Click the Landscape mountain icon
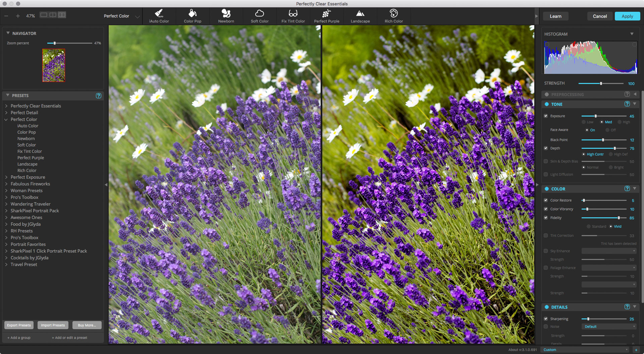Viewport: 644px width, 354px height. click(360, 16)
